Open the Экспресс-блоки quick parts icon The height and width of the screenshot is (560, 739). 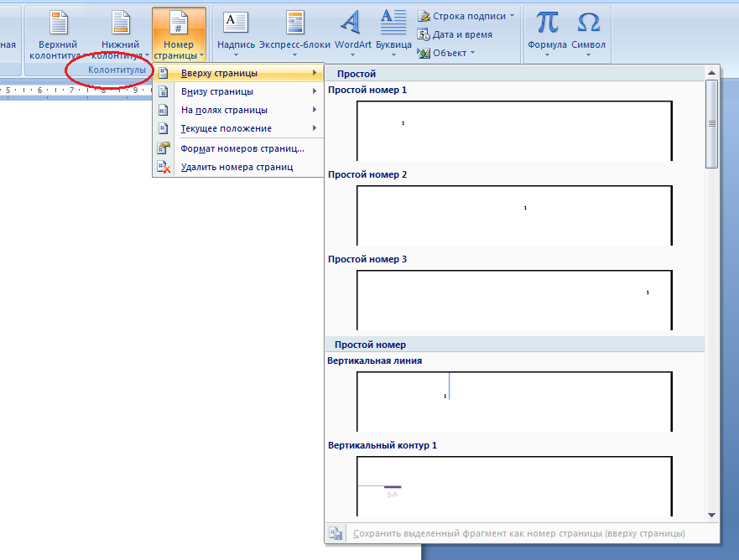[x=294, y=23]
